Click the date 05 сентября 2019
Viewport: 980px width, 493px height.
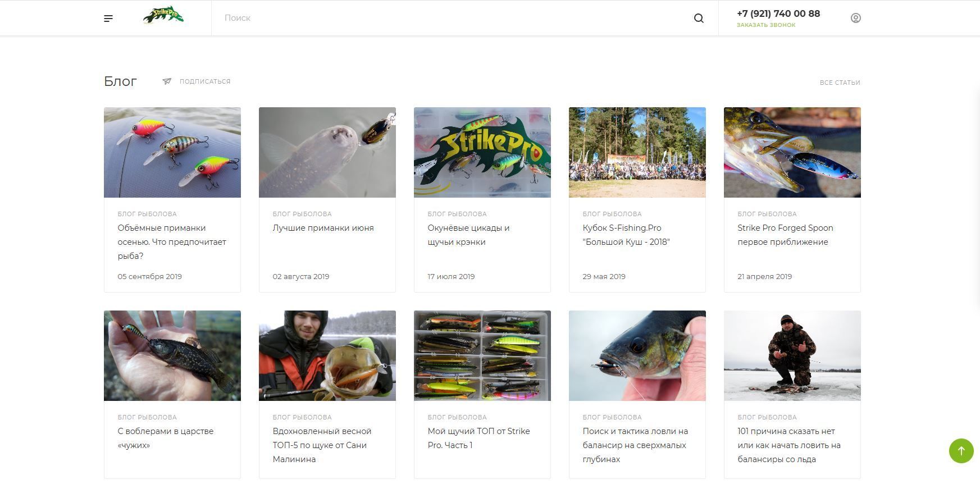(x=149, y=276)
